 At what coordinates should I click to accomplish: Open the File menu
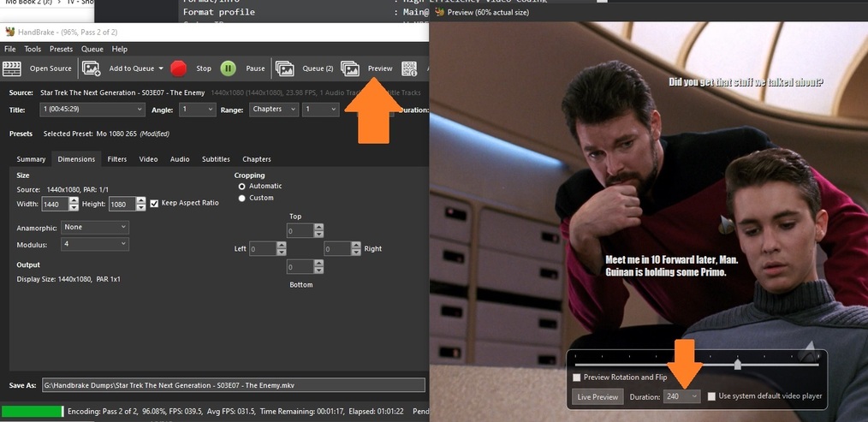click(x=10, y=49)
